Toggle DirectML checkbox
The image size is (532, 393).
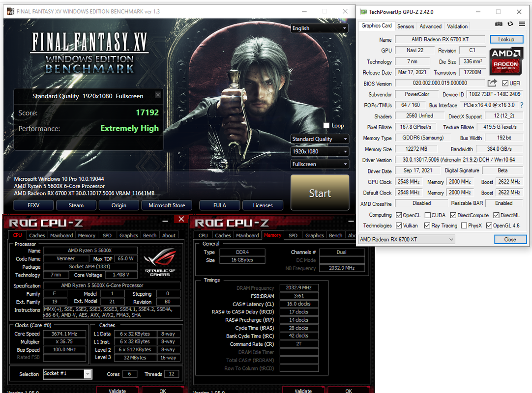(x=497, y=215)
